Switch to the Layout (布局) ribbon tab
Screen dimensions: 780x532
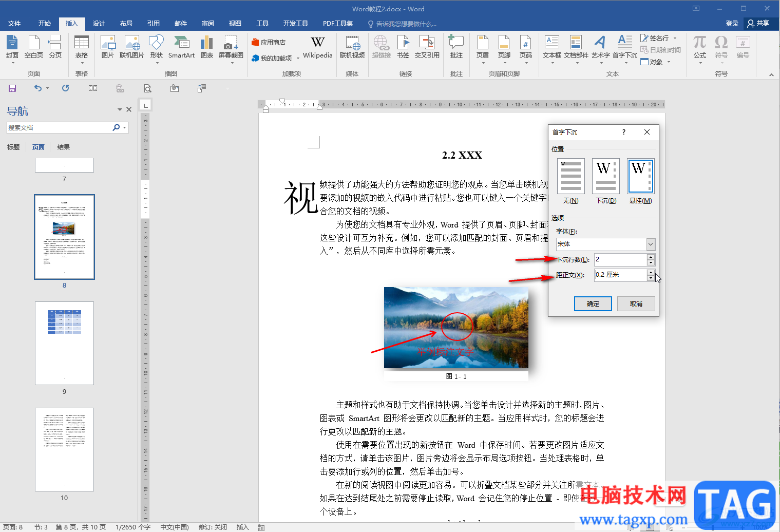126,24
